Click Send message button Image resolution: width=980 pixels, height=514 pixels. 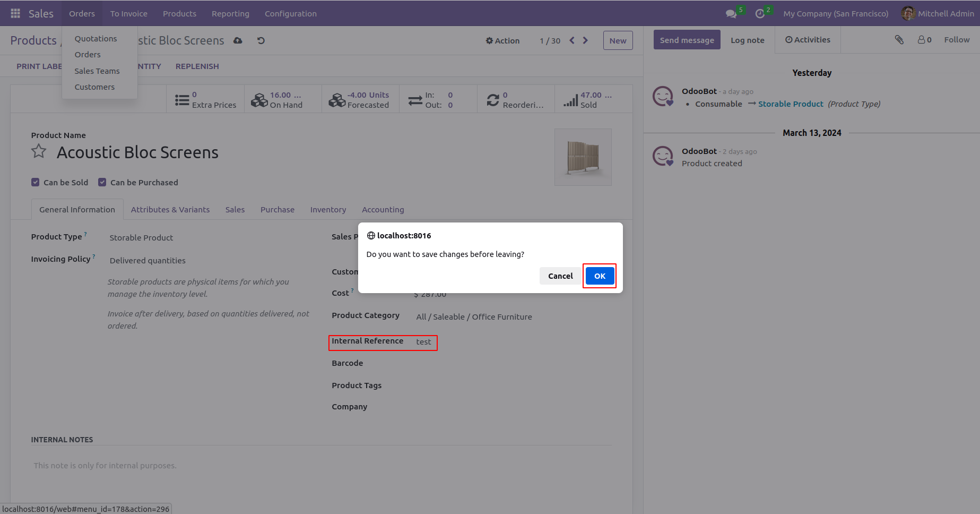[687, 40]
